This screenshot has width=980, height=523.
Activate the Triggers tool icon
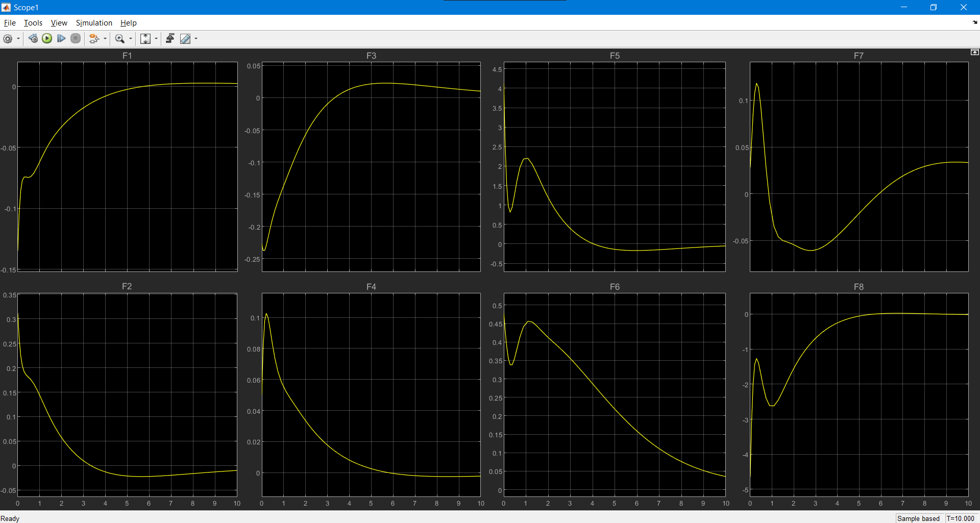click(170, 39)
